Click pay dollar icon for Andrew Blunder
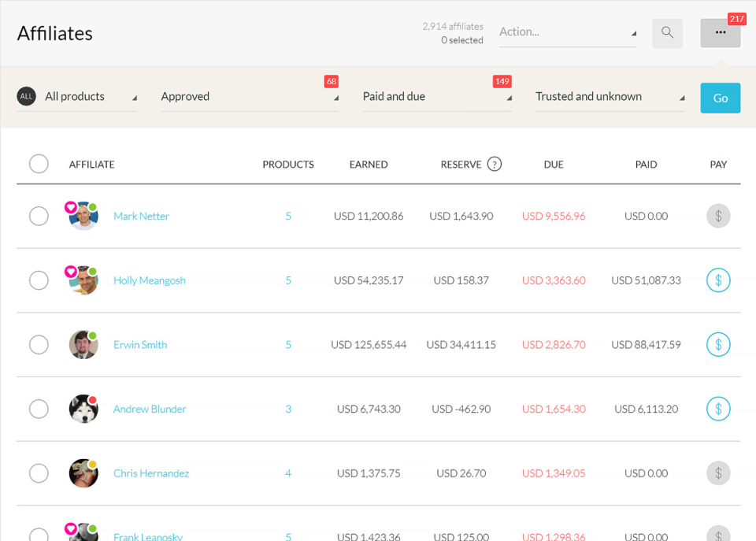 (x=717, y=409)
